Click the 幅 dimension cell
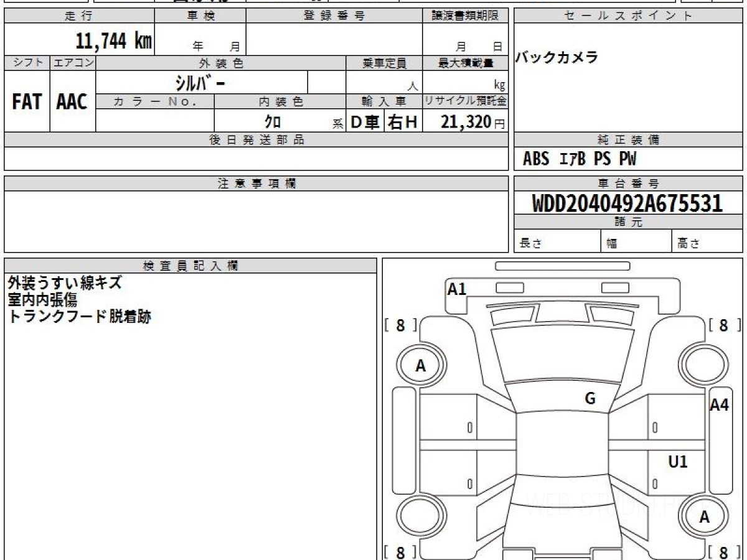747x560 pixels. [637, 241]
